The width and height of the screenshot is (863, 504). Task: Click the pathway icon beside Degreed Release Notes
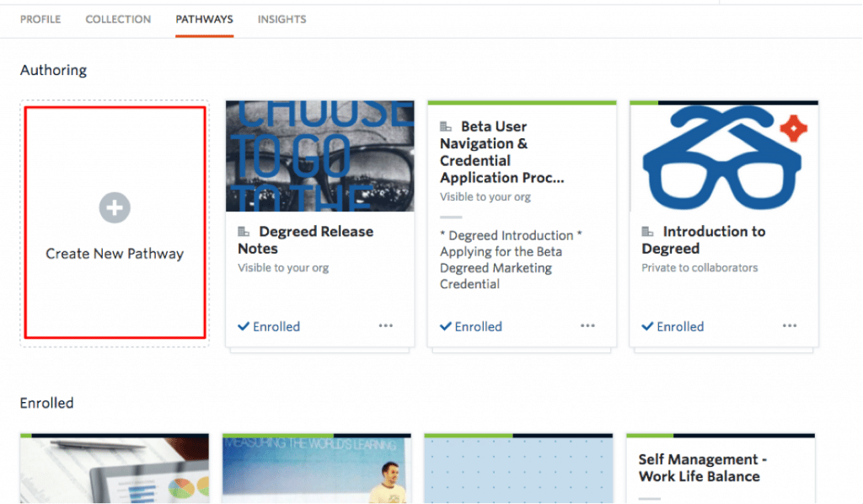pos(244,232)
